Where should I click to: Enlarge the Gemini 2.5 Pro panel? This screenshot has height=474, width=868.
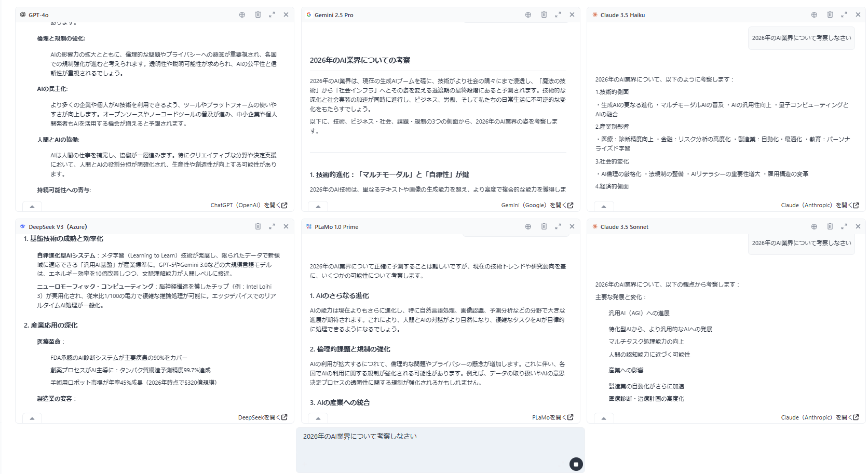[x=558, y=15]
